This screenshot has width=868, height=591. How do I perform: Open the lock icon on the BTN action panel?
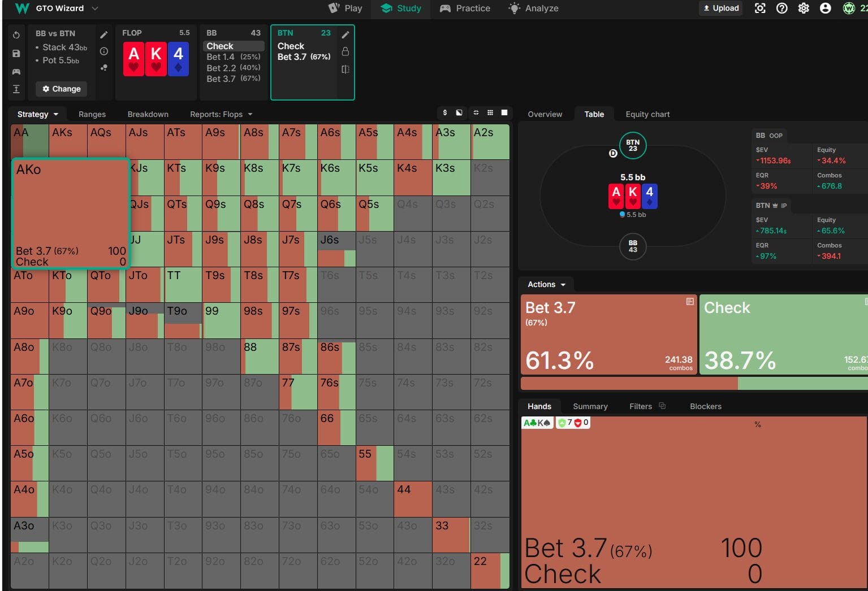click(346, 51)
